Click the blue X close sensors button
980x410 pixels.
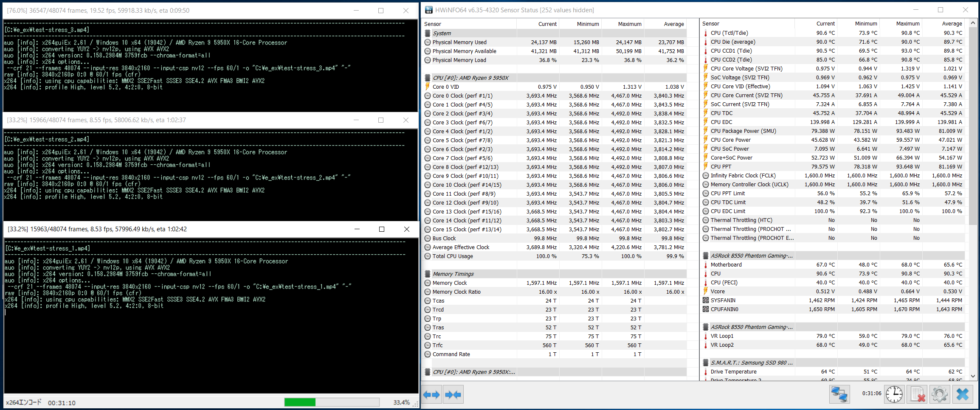point(962,394)
